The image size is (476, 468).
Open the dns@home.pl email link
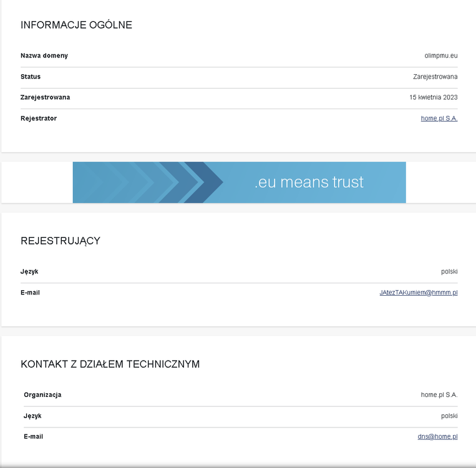[437, 436]
